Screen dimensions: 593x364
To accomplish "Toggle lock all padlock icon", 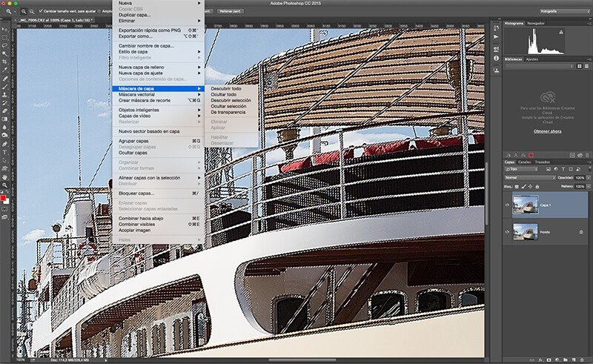I will [537, 187].
